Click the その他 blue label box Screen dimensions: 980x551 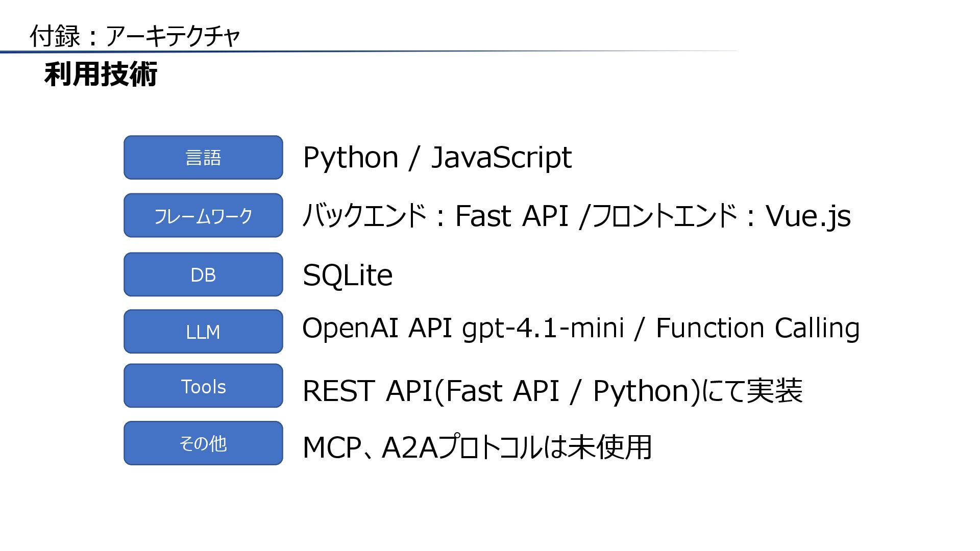203,443
